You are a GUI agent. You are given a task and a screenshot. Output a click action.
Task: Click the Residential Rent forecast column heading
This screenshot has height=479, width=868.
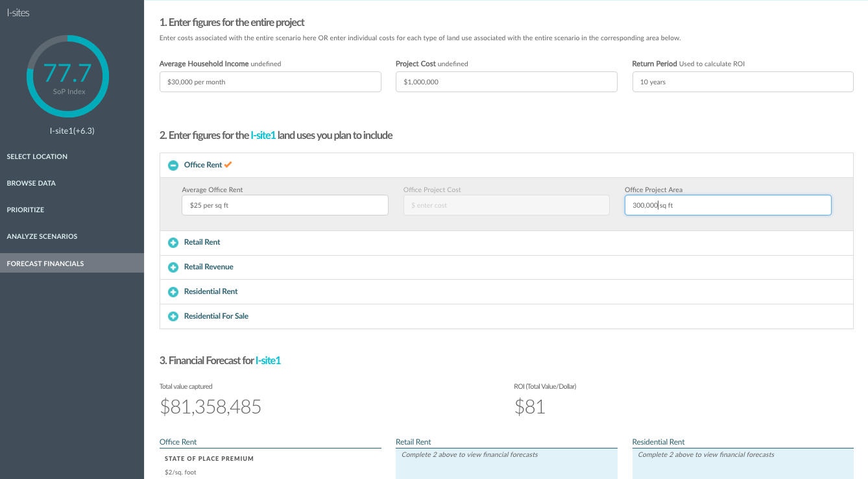pos(658,442)
